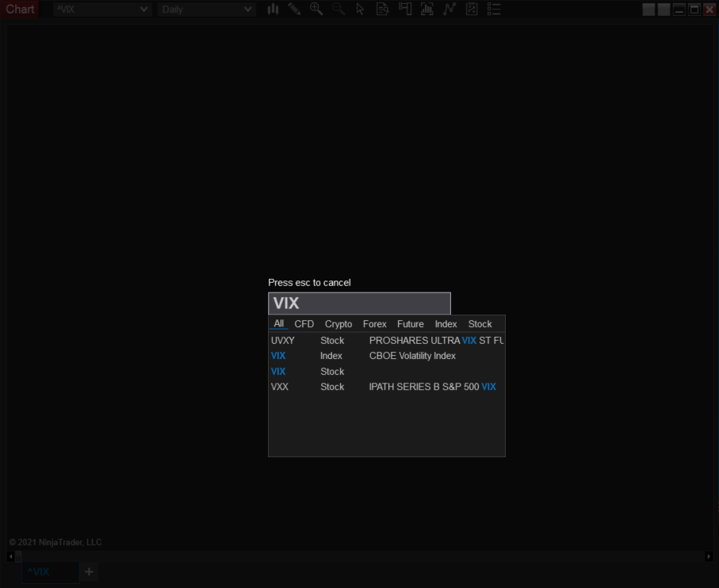Screen dimensions: 719x588
Task: Open the Chart Trader panel icon
Action: point(405,10)
